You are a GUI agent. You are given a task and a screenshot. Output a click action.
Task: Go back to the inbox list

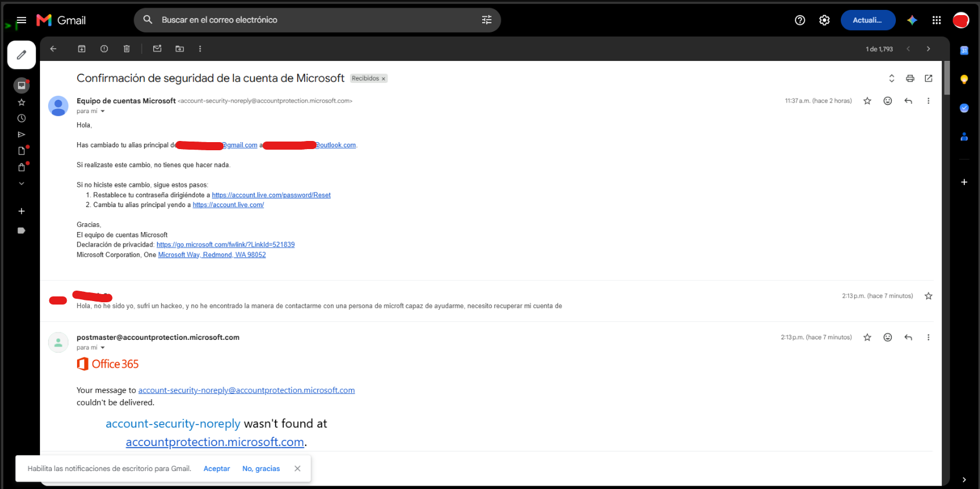click(x=53, y=49)
